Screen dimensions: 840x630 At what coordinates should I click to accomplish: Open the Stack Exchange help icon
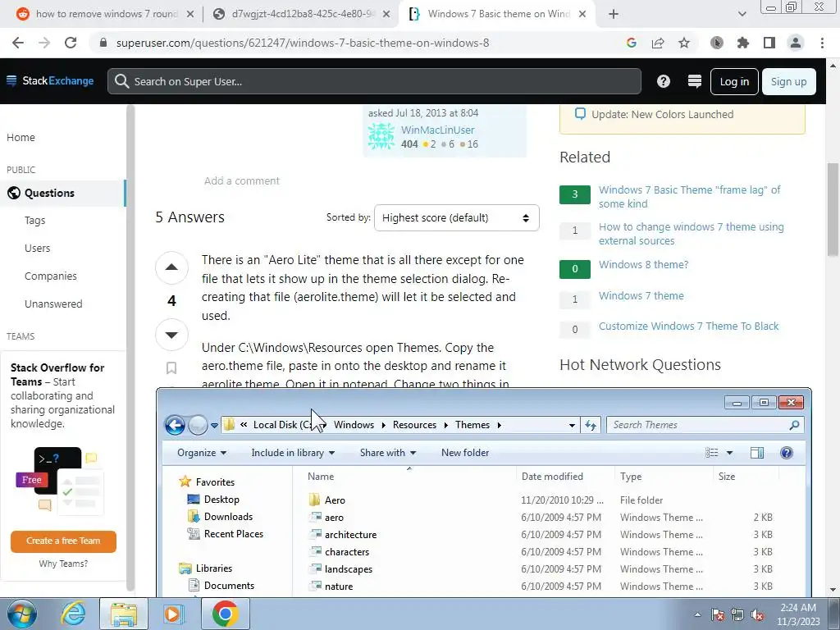(663, 81)
